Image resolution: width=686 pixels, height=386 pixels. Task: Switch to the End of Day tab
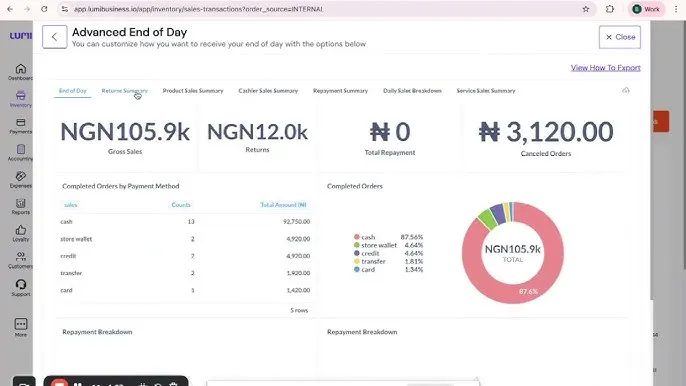tap(73, 91)
